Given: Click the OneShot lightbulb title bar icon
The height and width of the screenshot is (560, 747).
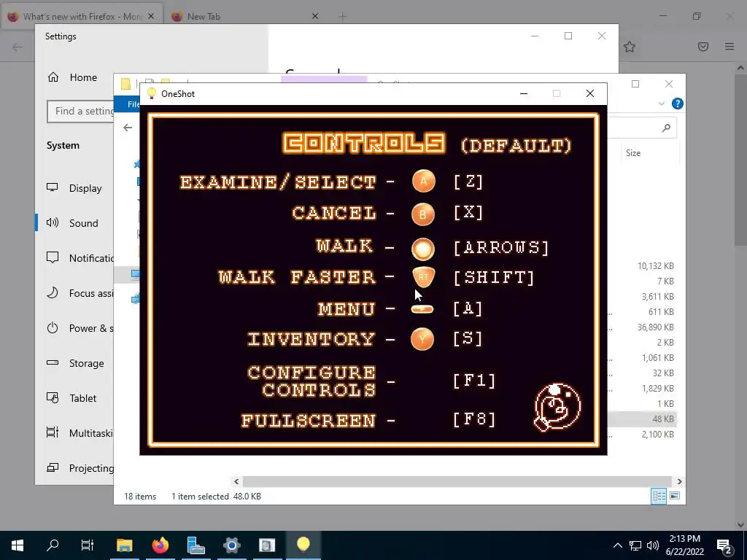Looking at the screenshot, I should click(x=152, y=93).
